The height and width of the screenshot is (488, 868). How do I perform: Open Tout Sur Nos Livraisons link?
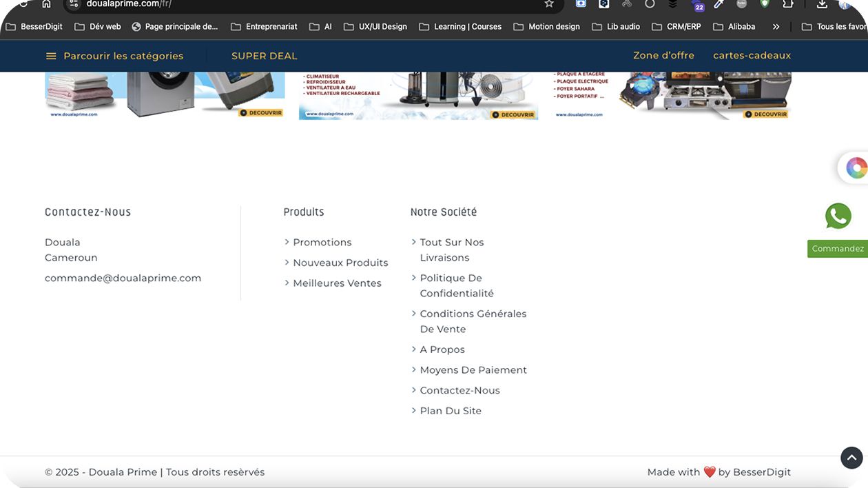[x=452, y=250]
